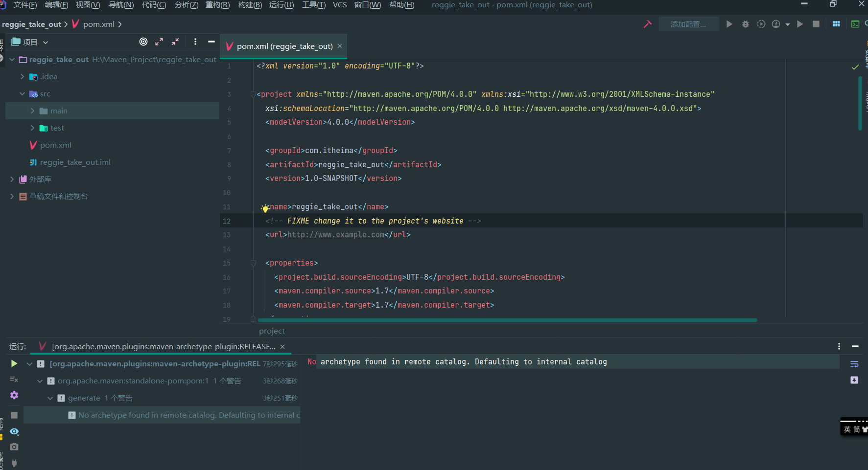The image size is (868, 470).
Task: Click the Stop square in run panel
Action: click(14, 415)
